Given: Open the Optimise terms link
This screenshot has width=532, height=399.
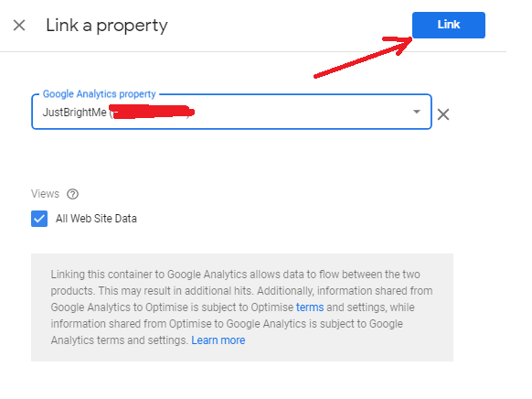Looking at the screenshot, I should (x=310, y=307).
